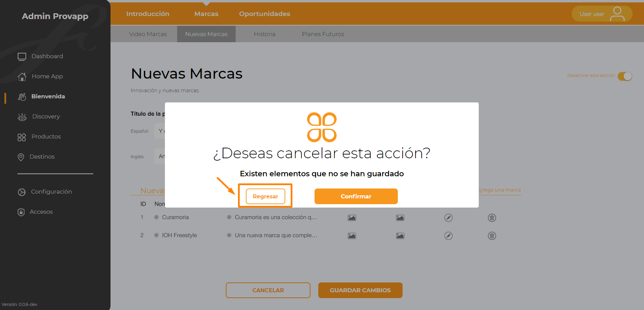Open the User user profile menu
The height and width of the screenshot is (310, 644).
pos(602,14)
